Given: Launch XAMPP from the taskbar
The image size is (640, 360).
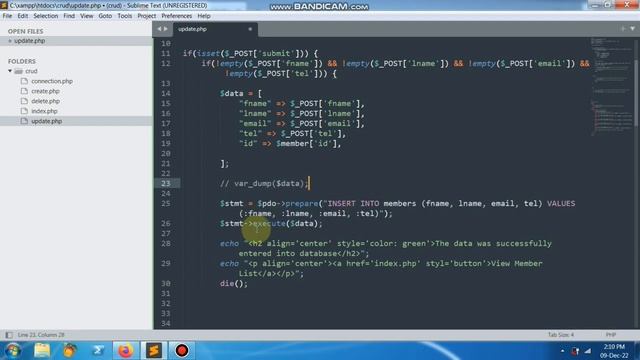Looking at the screenshot, I should (x=70, y=351).
